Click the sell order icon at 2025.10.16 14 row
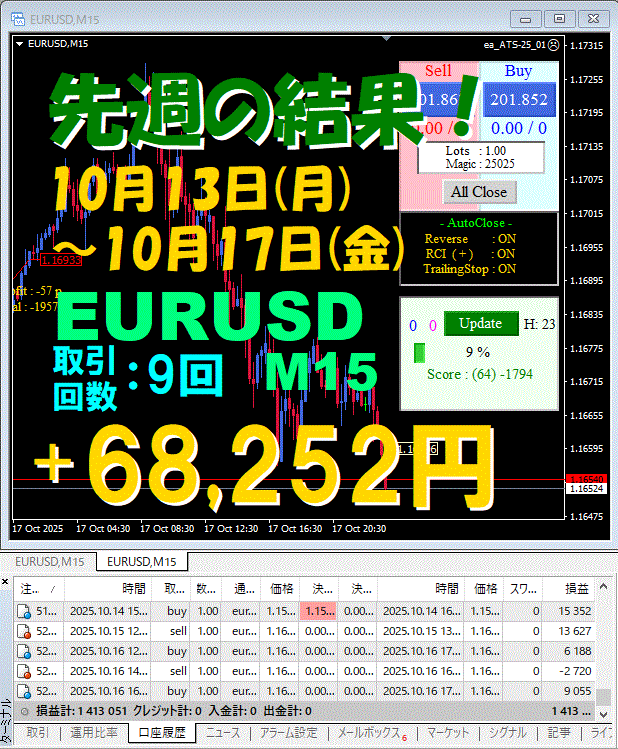Screen dimensions: 618x749 [23, 672]
